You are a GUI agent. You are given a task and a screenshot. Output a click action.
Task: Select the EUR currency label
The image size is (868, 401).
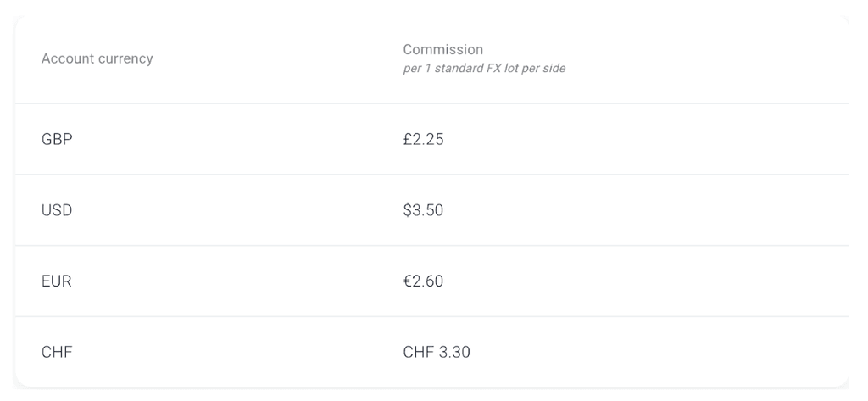(56, 281)
